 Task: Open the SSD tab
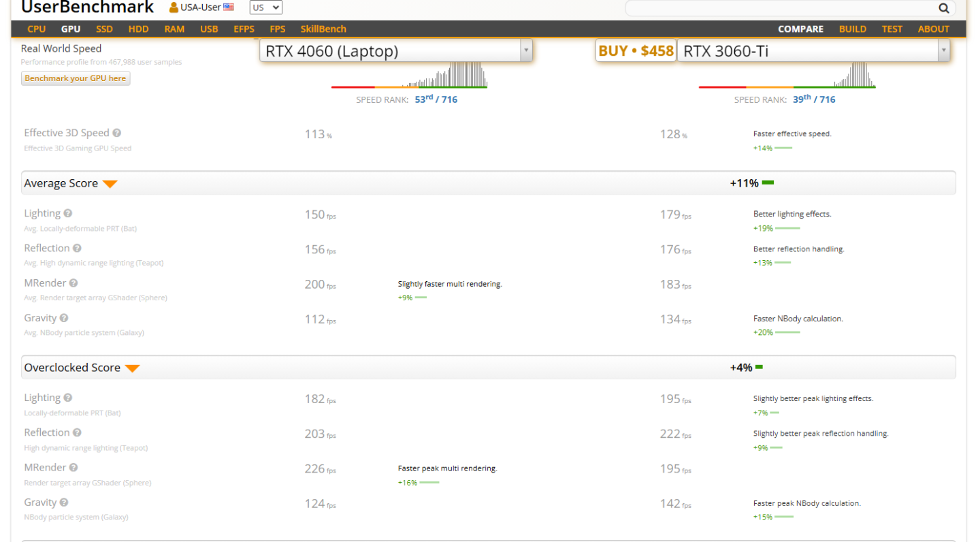point(104,29)
